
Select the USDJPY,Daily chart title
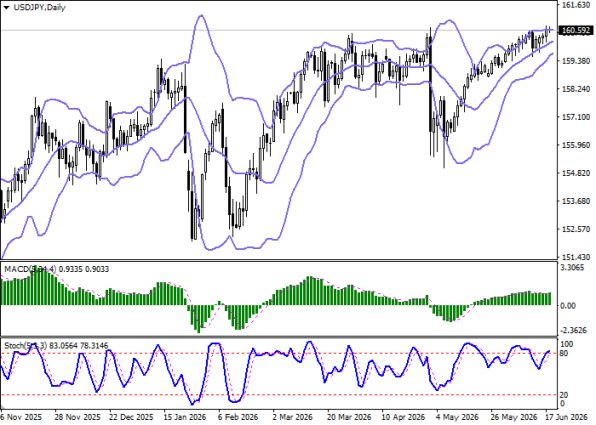click(39, 8)
